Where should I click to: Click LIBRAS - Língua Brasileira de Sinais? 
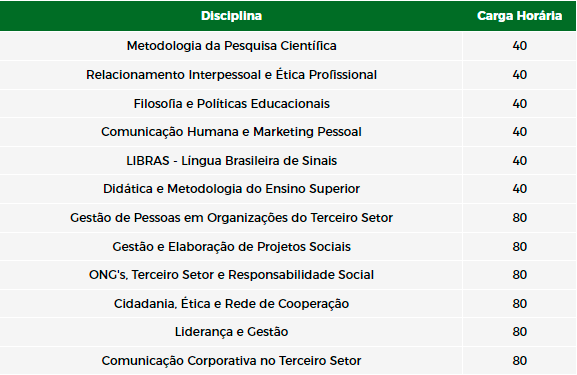pyautogui.click(x=231, y=161)
